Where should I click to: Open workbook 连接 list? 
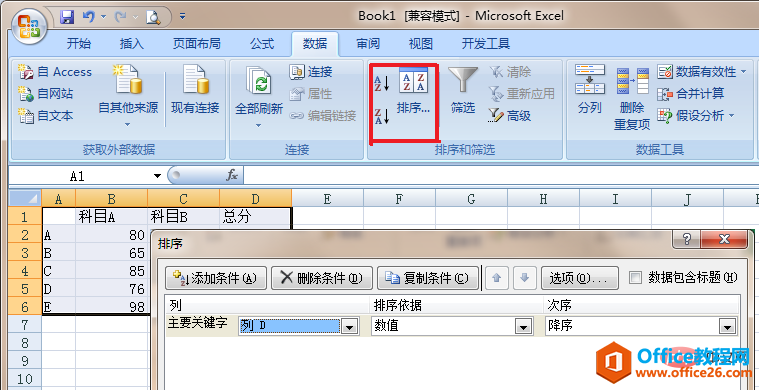[x=311, y=72]
